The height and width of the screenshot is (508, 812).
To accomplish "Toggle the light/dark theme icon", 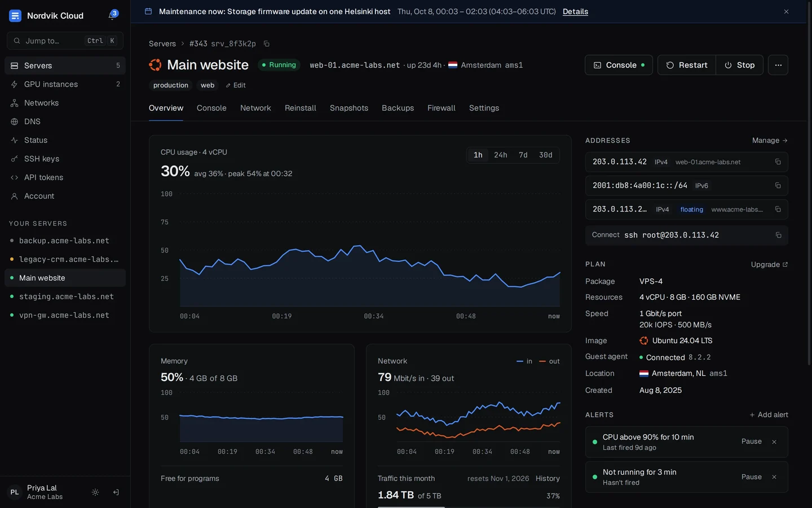I will (x=95, y=492).
